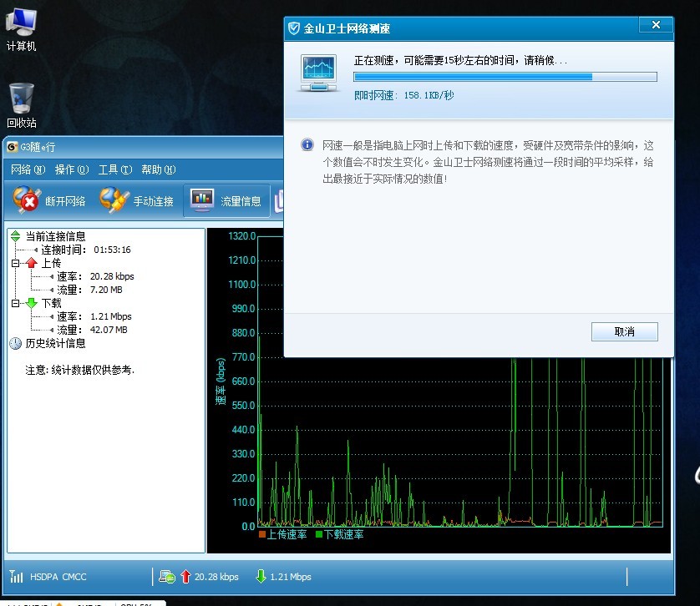Click the 金山卫士 shield icon in dialog title
This screenshot has width=700, height=606.
[x=294, y=28]
